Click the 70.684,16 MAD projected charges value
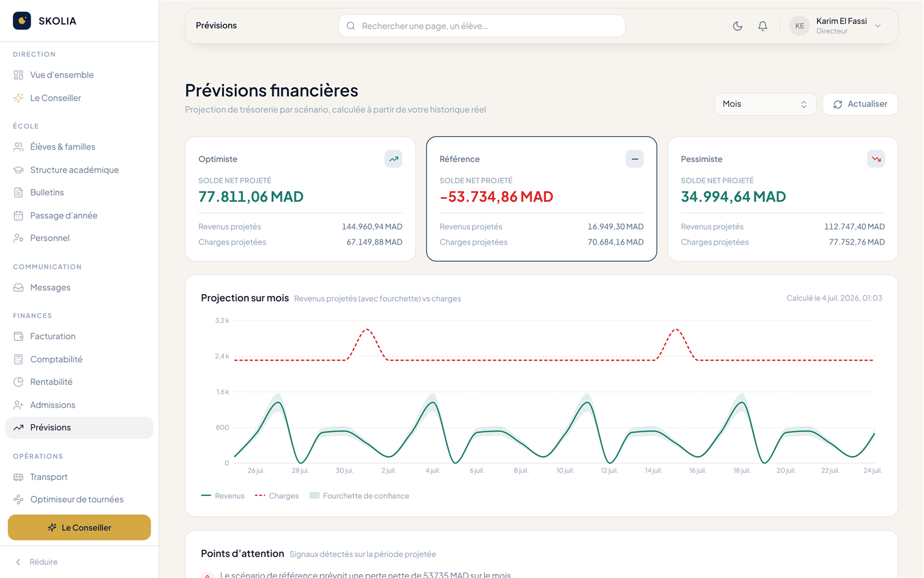 [616, 242]
